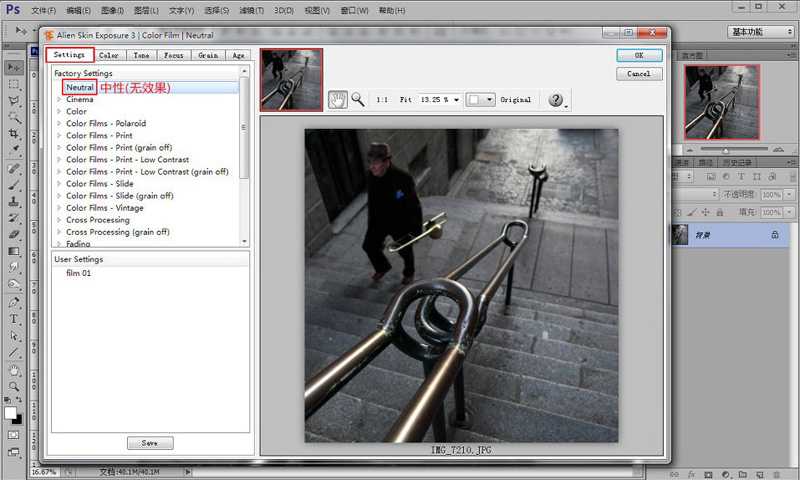The width and height of the screenshot is (800, 480).
Task: Click OK to apply Exposure filter
Action: point(639,55)
